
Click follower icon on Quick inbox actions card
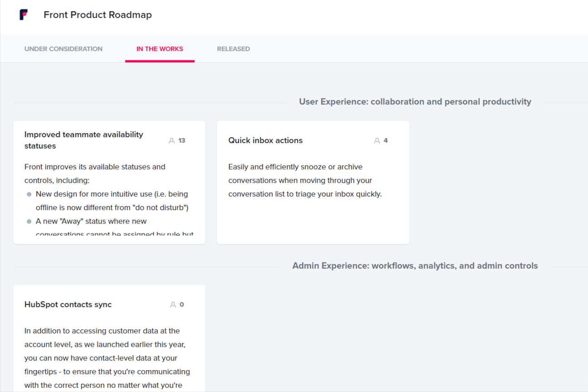click(376, 140)
